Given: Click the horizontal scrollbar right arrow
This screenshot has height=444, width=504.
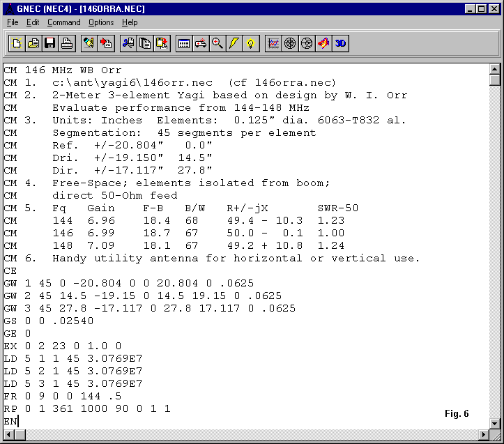Looking at the screenshot, I should [484, 434].
